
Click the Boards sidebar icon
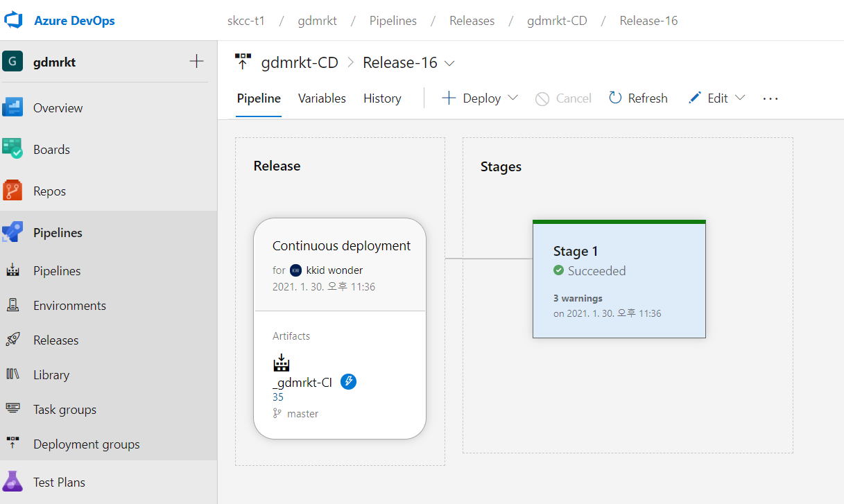tap(12, 149)
